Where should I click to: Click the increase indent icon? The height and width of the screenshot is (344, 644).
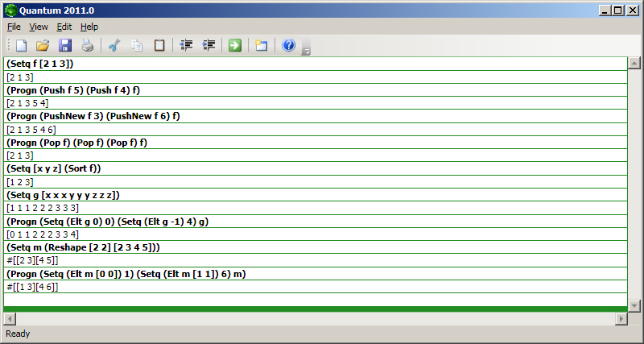(208, 45)
